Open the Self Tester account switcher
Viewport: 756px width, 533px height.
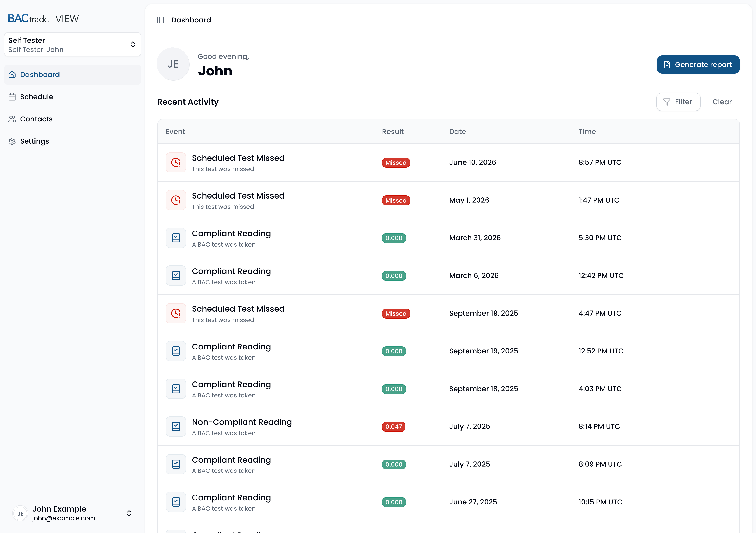point(72,44)
